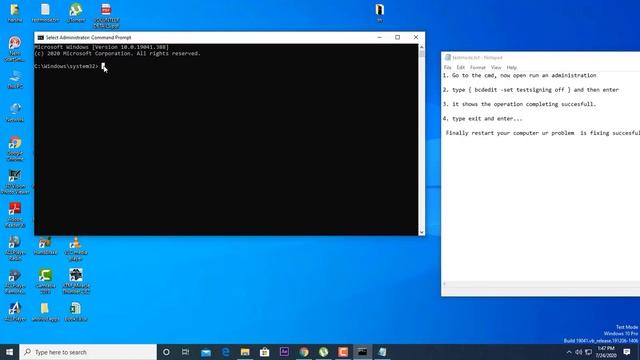Click the C:\Windows\system32> prompt line
This screenshot has width=640, height=360.
coord(67,66)
